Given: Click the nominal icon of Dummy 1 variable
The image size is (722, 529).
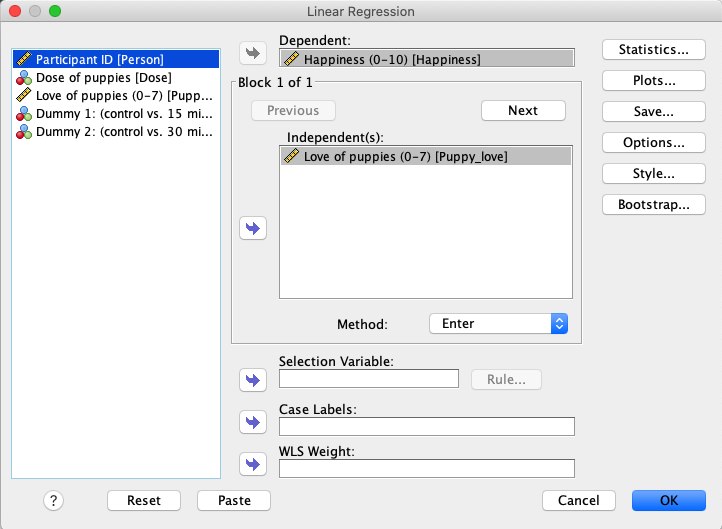Looking at the screenshot, I should click(x=23, y=113).
